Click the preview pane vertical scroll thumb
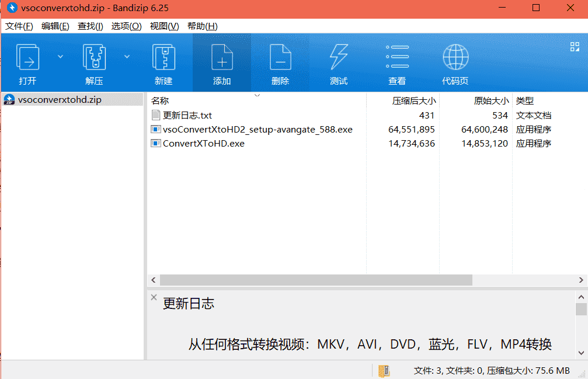588x379 pixels. point(581,310)
